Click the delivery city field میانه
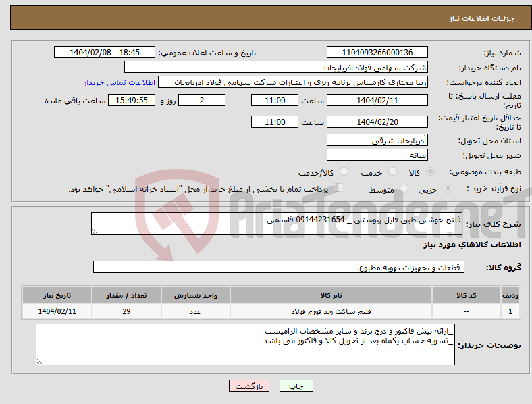 click(x=377, y=155)
